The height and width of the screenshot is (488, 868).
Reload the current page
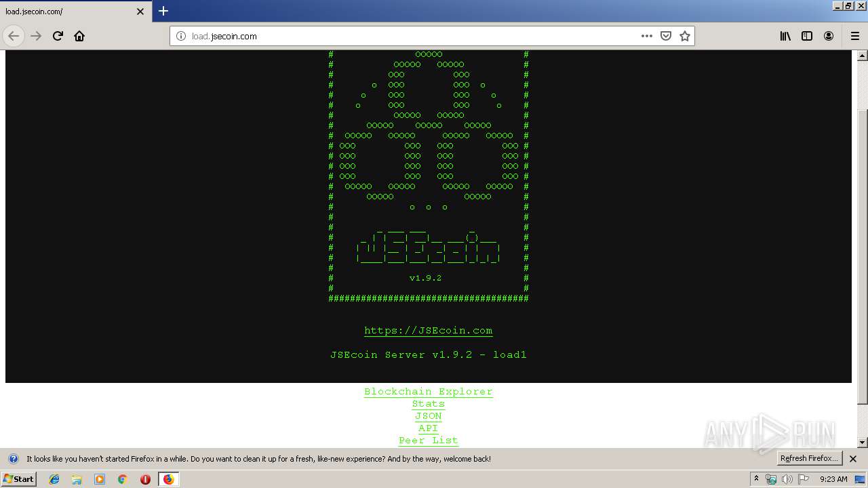[x=58, y=36]
